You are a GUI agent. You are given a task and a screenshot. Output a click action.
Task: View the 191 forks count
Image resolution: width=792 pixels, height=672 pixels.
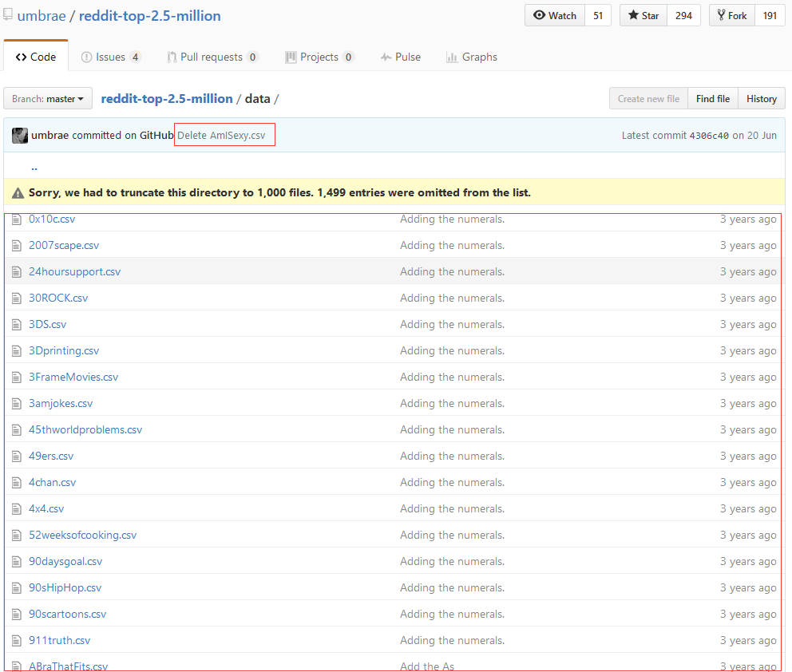pos(770,16)
